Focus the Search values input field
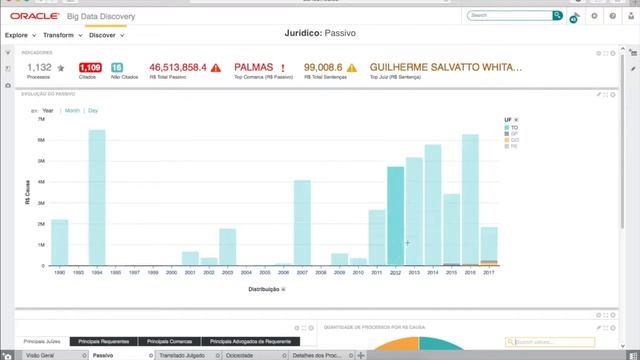This screenshot has height=360, width=640. click(550, 342)
